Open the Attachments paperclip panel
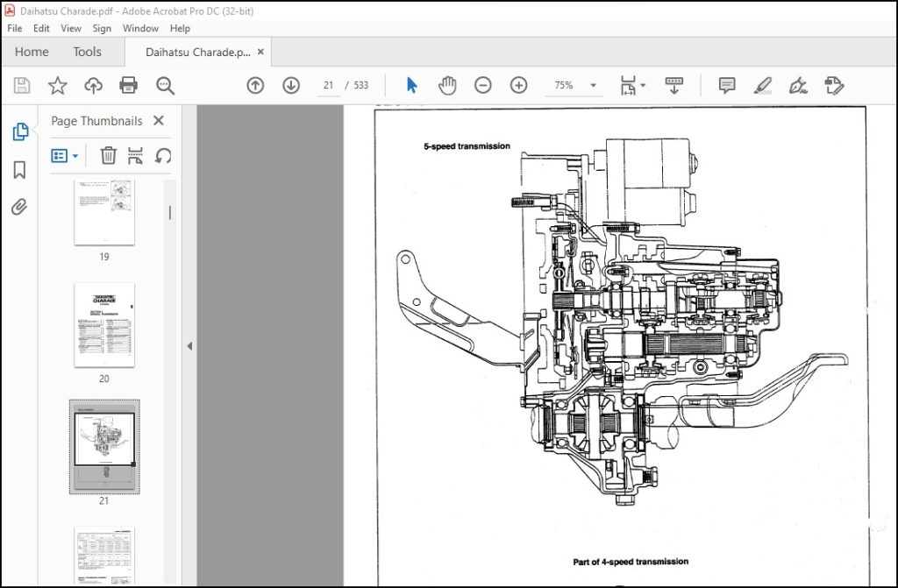 point(19,207)
